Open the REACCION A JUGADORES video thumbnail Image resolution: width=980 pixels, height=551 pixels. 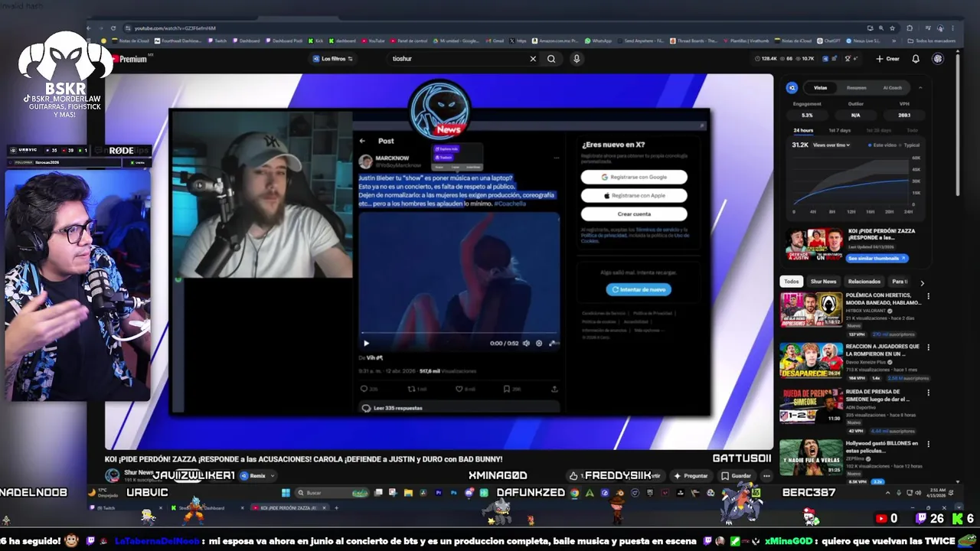811,360
